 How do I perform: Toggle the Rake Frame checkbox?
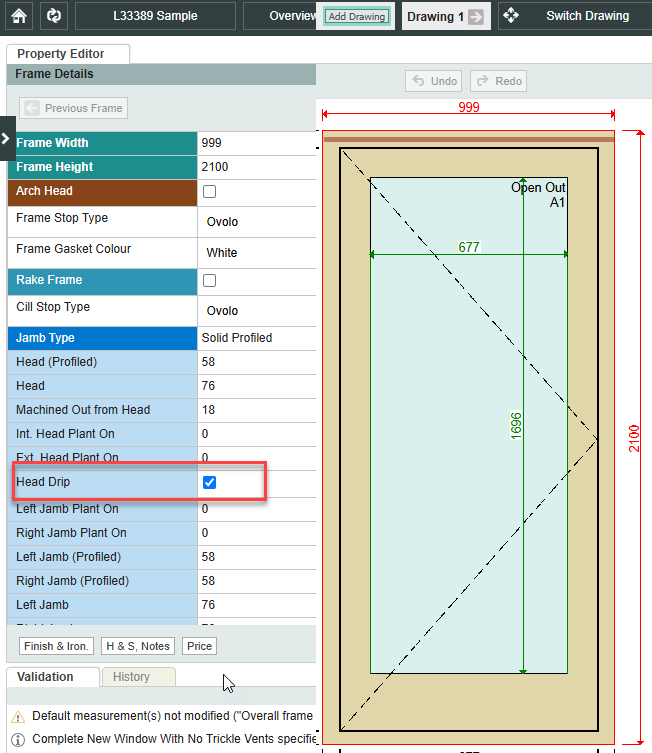210,280
